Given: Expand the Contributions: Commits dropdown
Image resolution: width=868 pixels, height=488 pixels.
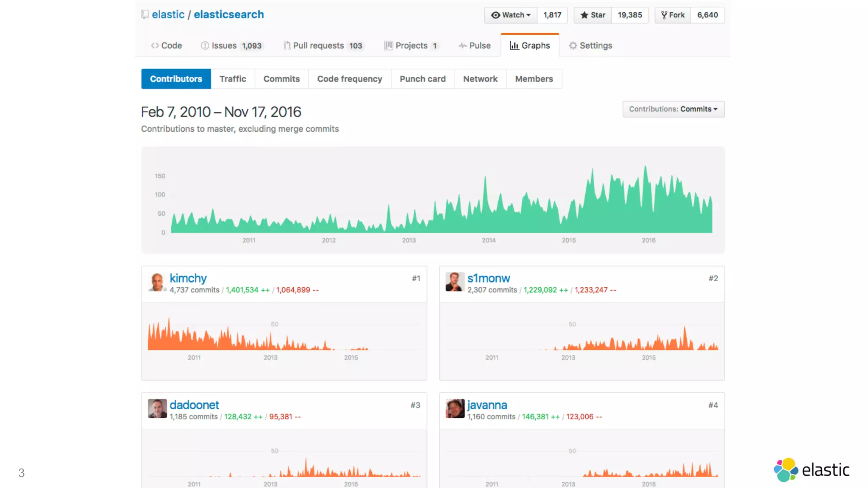Looking at the screenshot, I should point(673,109).
